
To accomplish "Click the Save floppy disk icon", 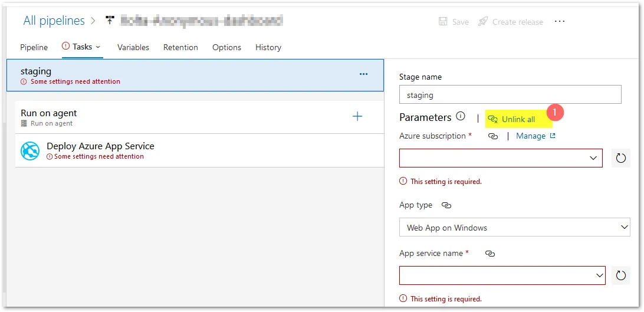I will 443,22.
